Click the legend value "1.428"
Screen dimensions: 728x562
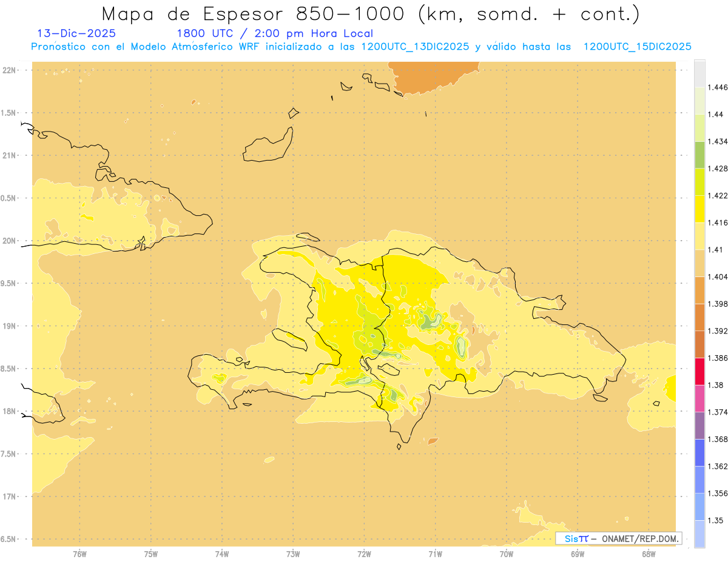718,169
